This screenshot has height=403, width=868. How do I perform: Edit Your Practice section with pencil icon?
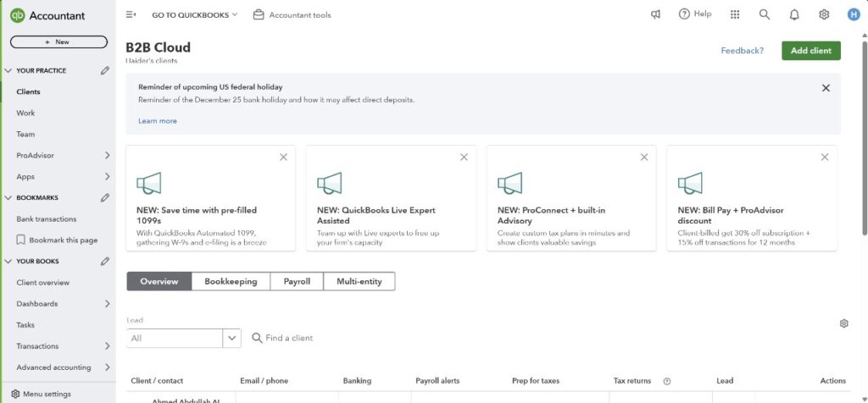(104, 71)
